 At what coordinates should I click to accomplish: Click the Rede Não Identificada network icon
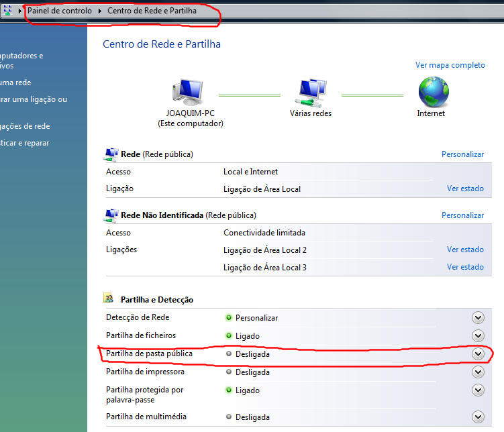coord(111,215)
